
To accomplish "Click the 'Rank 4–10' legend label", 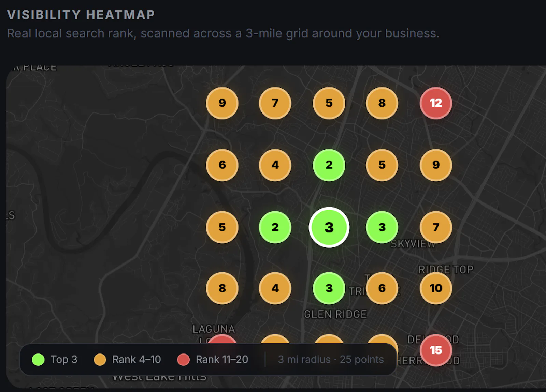I will [136, 359].
